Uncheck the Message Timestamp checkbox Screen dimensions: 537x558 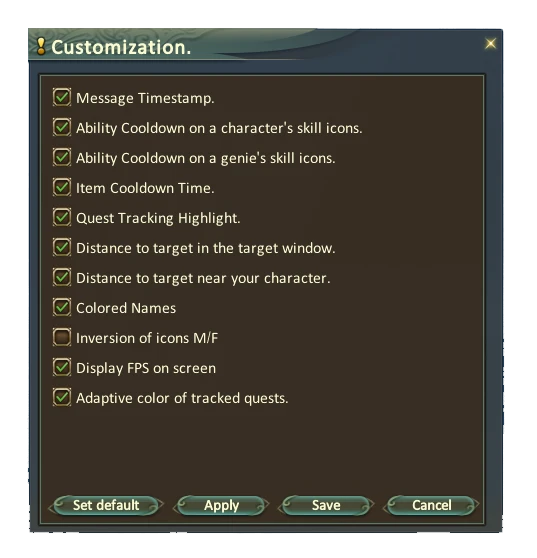(62, 97)
